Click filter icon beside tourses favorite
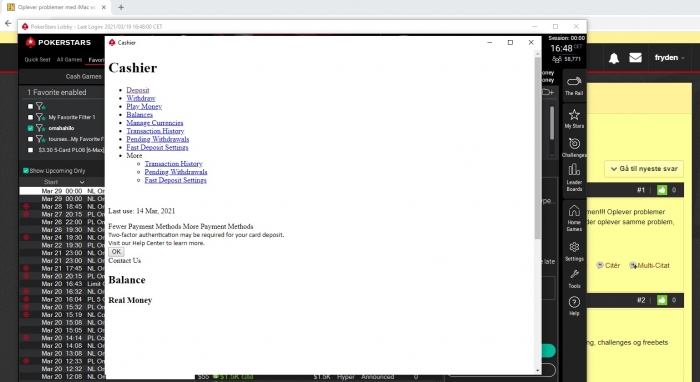The width and height of the screenshot is (700, 382). click(x=41, y=139)
